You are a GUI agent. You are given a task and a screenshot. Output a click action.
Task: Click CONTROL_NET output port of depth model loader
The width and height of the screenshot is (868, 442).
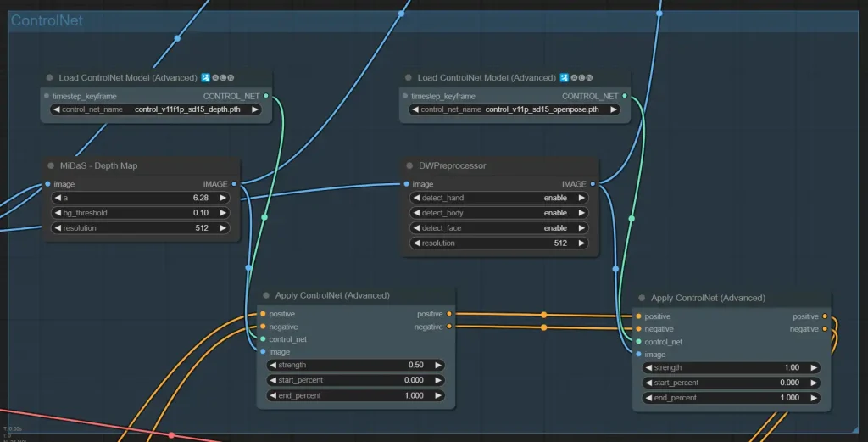(x=266, y=96)
